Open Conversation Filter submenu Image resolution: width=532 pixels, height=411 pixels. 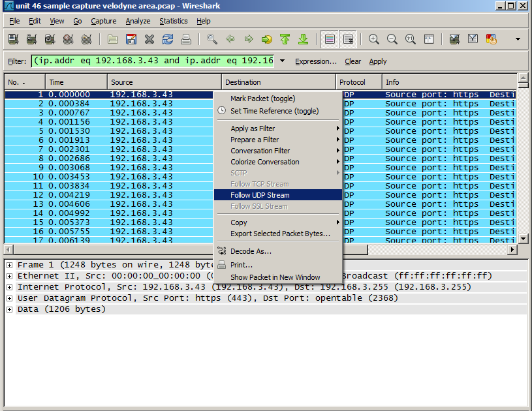278,151
